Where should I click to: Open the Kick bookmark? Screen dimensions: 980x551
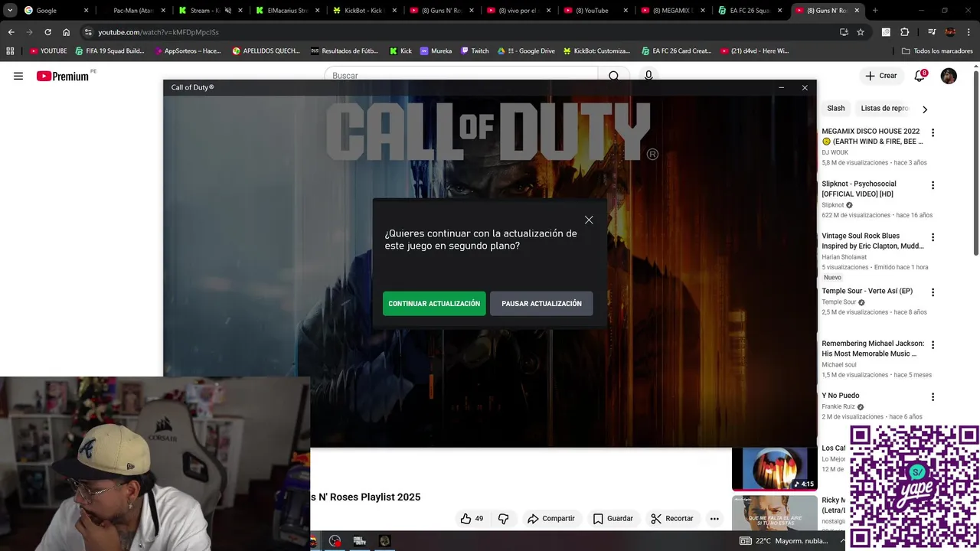click(x=400, y=51)
